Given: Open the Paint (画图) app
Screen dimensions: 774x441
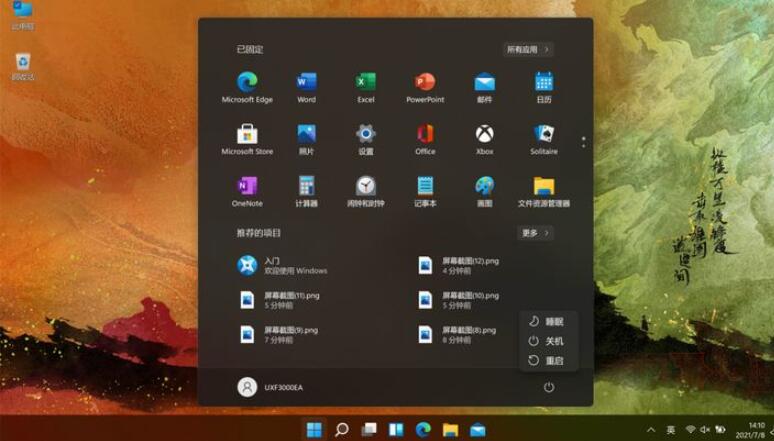Looking at the screenshot, I should pos(484,191).
